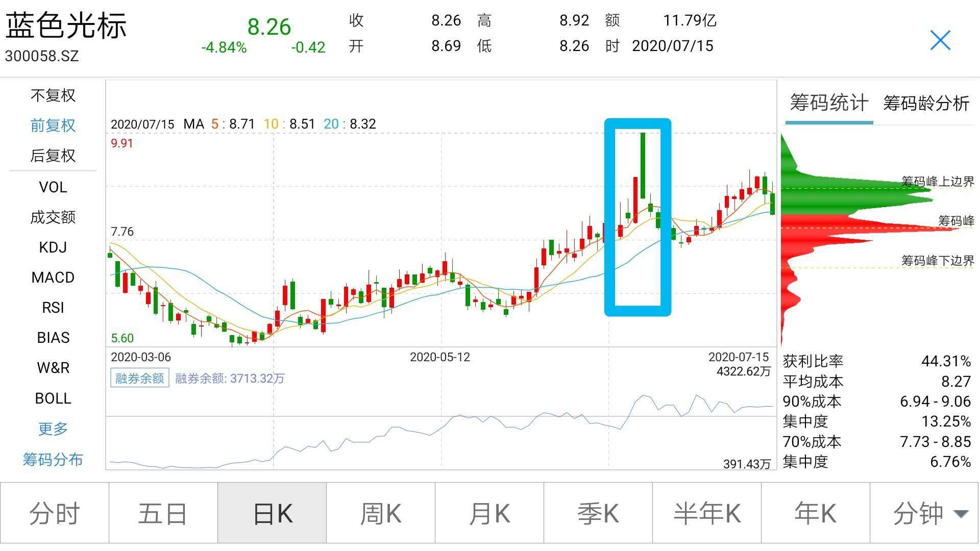
Task: Click the 90%成本 range 6.94 - 9.06
Action: 935,402
